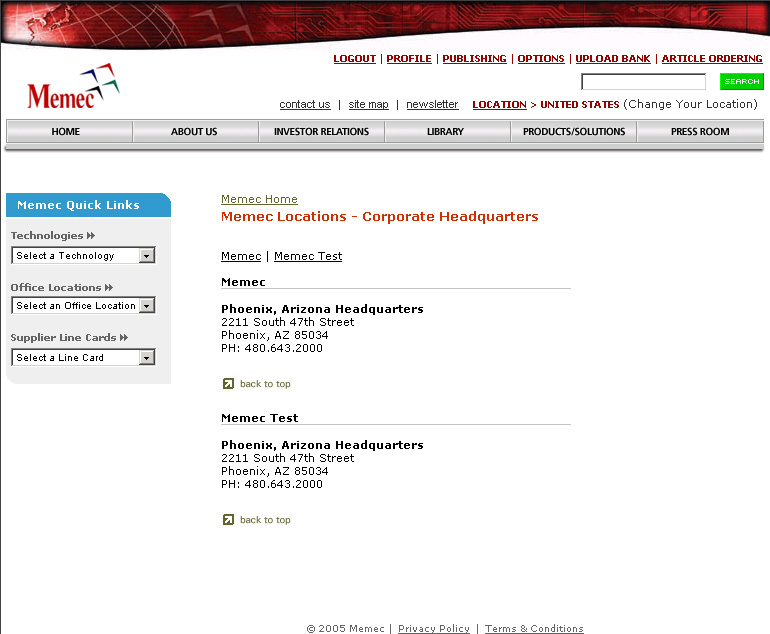
Task: Open the Memec Home breadcrumb link
Action: click(259, 200)
